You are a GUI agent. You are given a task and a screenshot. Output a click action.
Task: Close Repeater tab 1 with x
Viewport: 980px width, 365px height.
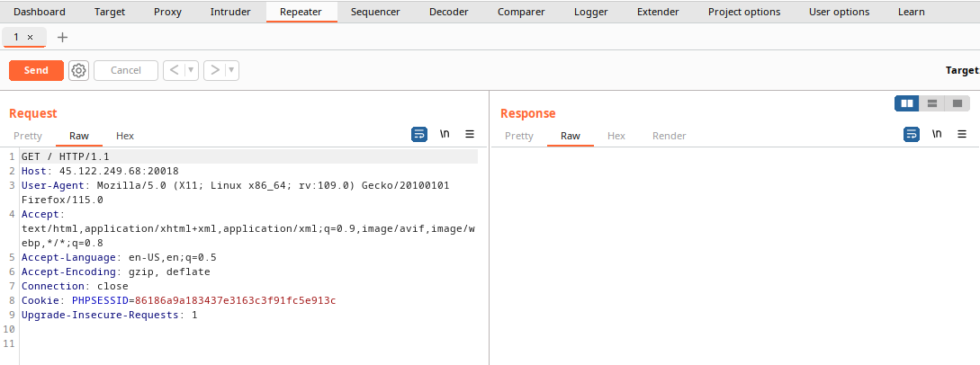[30, 38]
